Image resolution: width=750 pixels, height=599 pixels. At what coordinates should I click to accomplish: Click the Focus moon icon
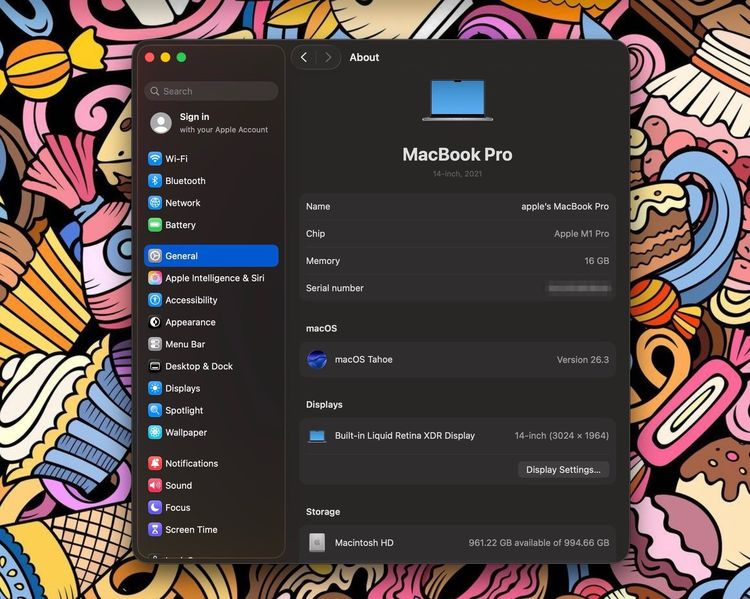[154, 507]
